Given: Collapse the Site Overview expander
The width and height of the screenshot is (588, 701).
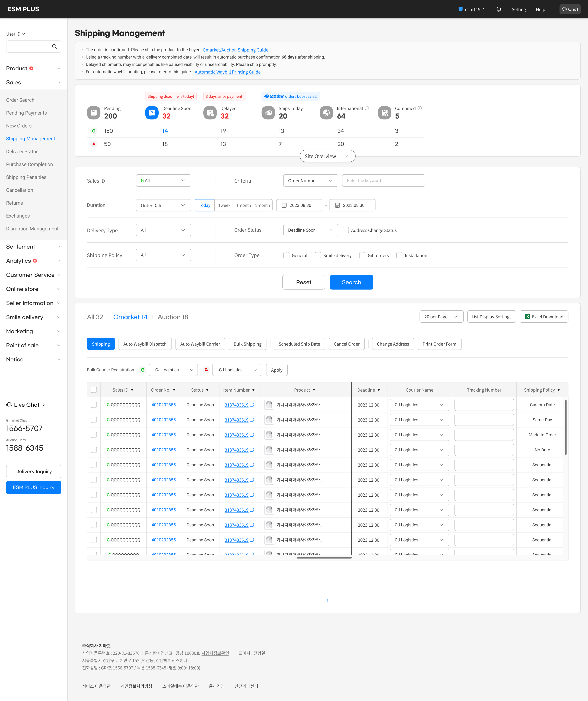Looking at the screenshot, I should (327, 156).
